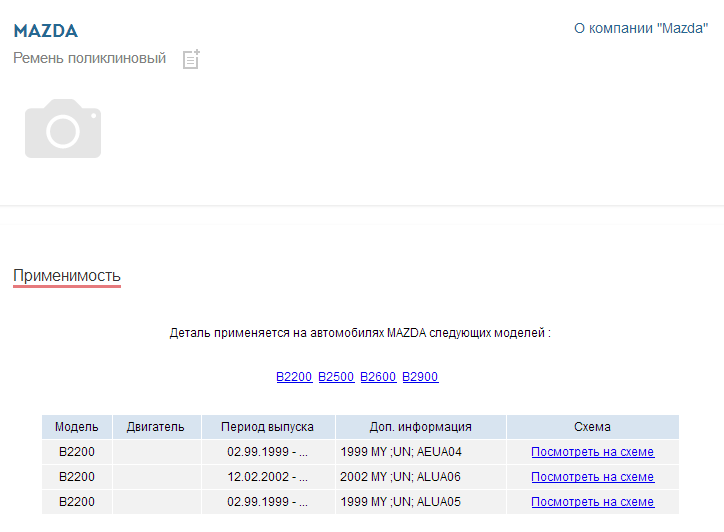Click the add-note icon beside Ремень поликлиновый
This screenshot has width=724, height=532.
[x=191, y=59]
